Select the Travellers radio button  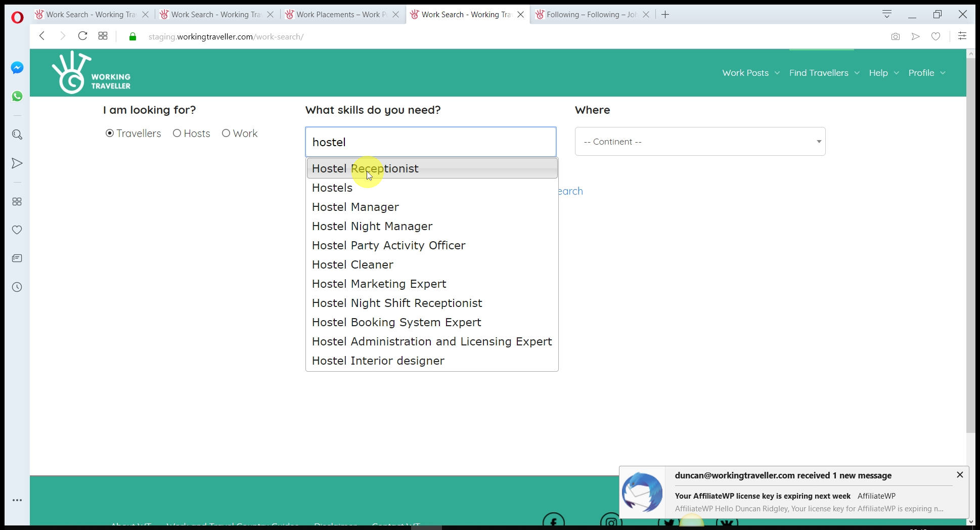(x=110, y=134)
